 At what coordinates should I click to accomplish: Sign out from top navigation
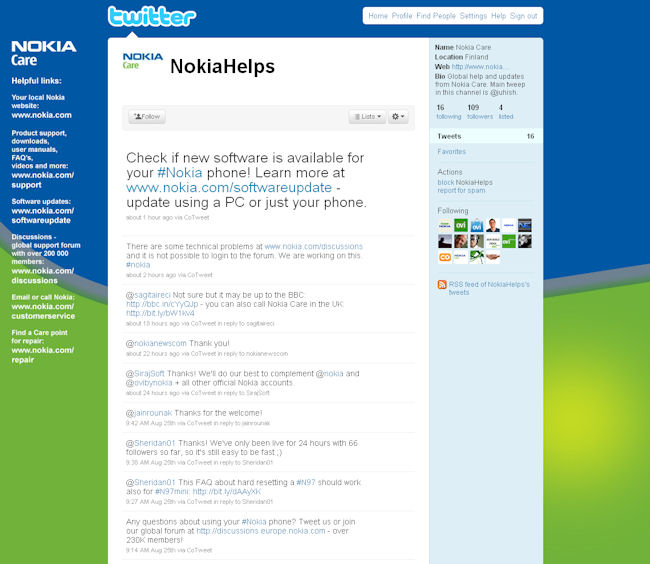(524, 16)
